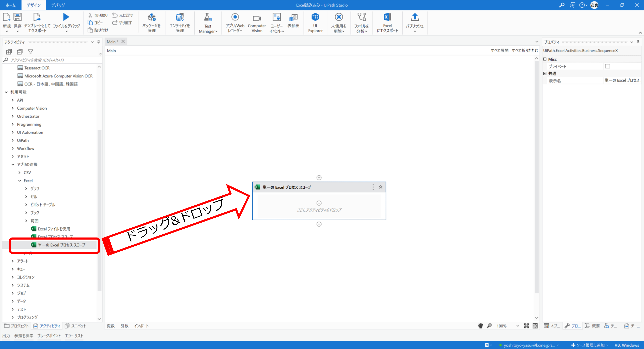Screen dimensions: 644x349
Task: Switch to ホーム tab
Action: tap(11, 5)
